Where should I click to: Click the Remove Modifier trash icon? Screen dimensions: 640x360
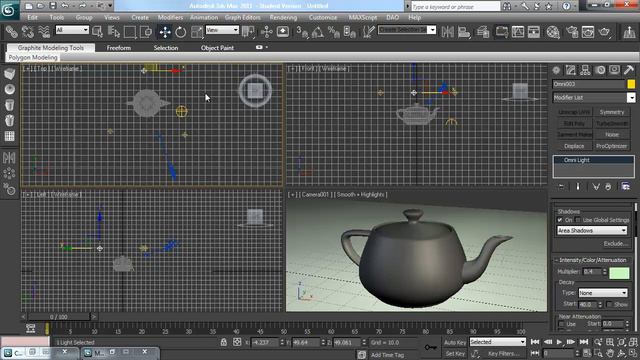608,187
